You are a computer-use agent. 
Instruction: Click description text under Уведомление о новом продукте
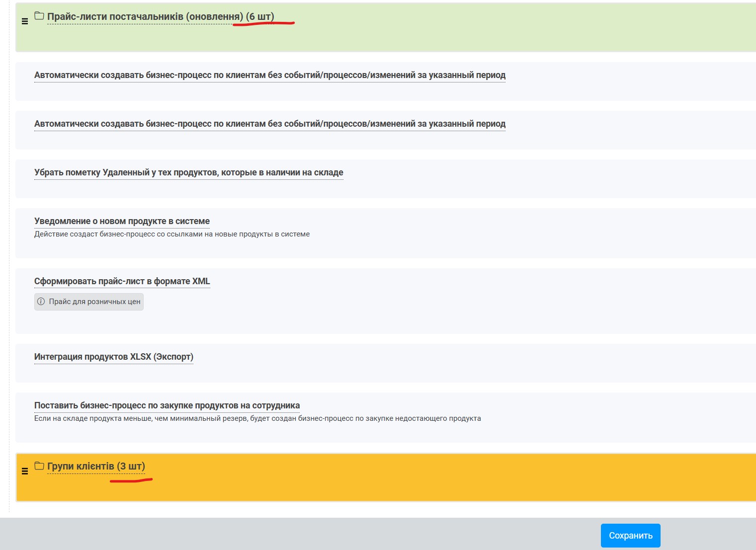[171, 235]
